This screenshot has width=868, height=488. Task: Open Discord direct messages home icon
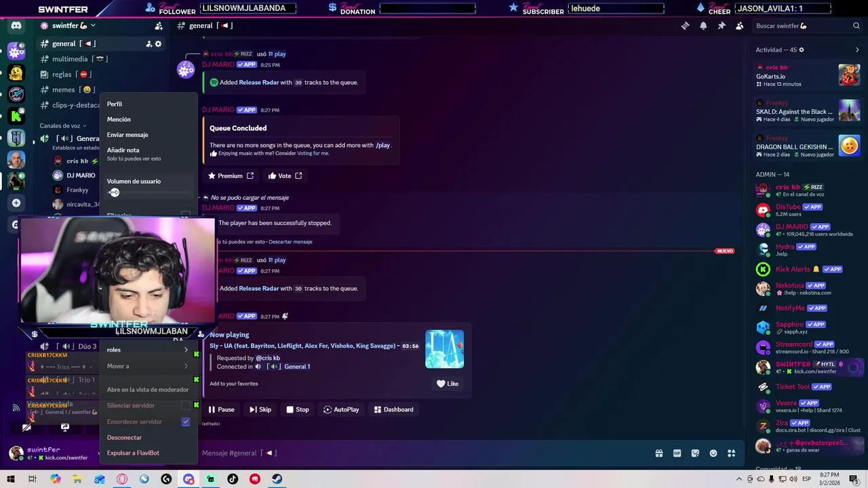(16, 26)
